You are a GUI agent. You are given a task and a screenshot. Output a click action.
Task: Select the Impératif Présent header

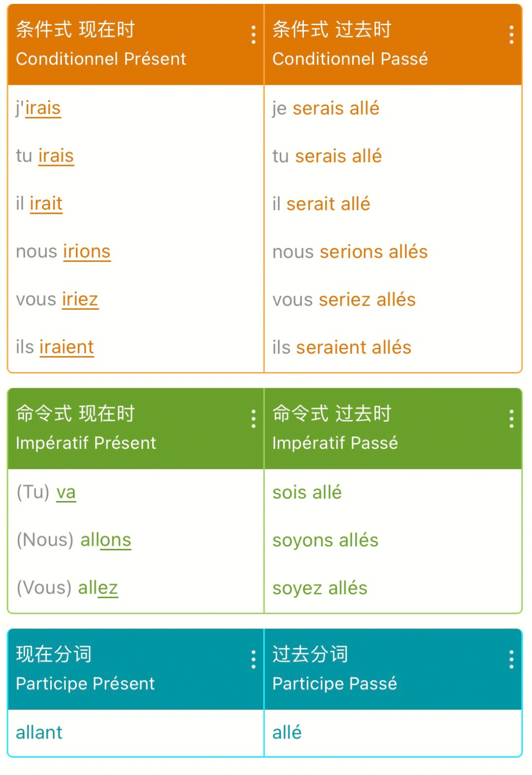pyautogui.click(x=136, y=429)
